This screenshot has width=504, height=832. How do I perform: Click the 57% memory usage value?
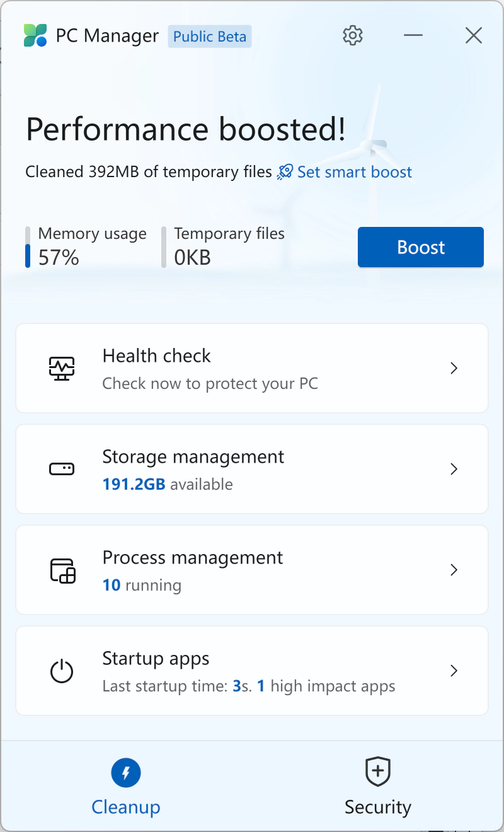click(59, 257)
